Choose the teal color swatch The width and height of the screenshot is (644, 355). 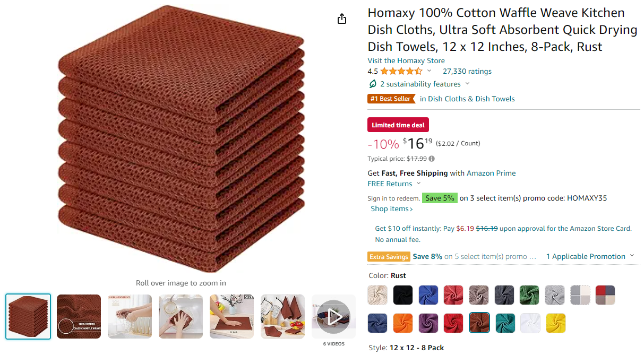504,323
